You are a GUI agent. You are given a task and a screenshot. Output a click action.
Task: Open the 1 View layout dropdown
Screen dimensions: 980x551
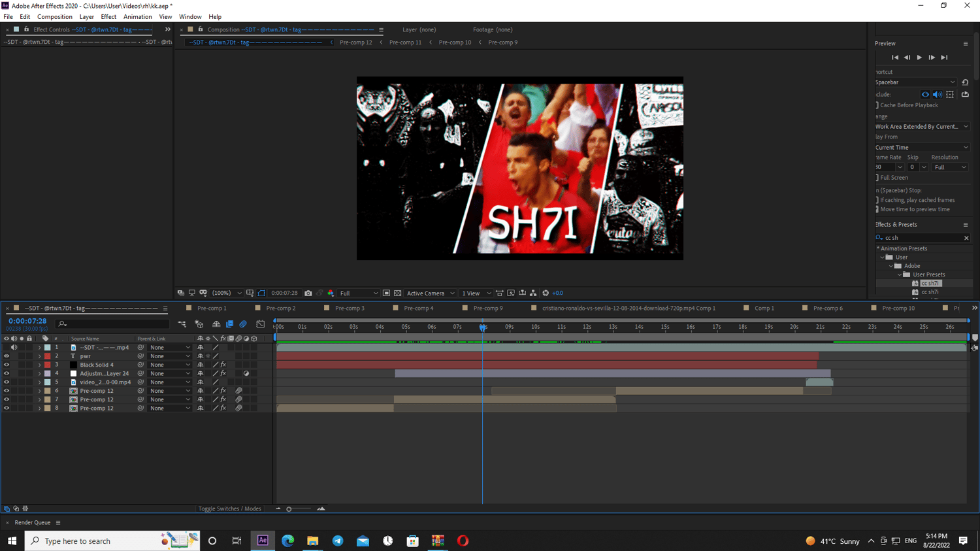point(476,293)
